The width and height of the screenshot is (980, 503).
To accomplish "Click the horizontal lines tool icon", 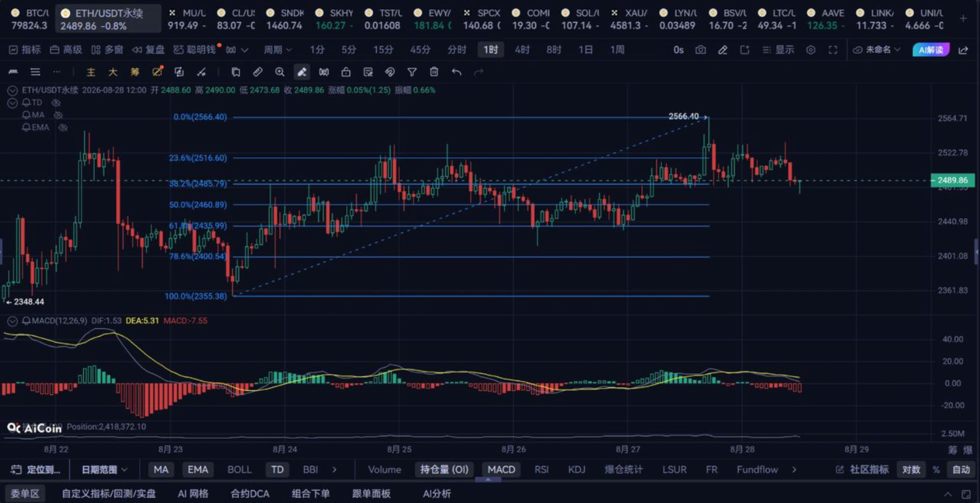I will point(35,72).
